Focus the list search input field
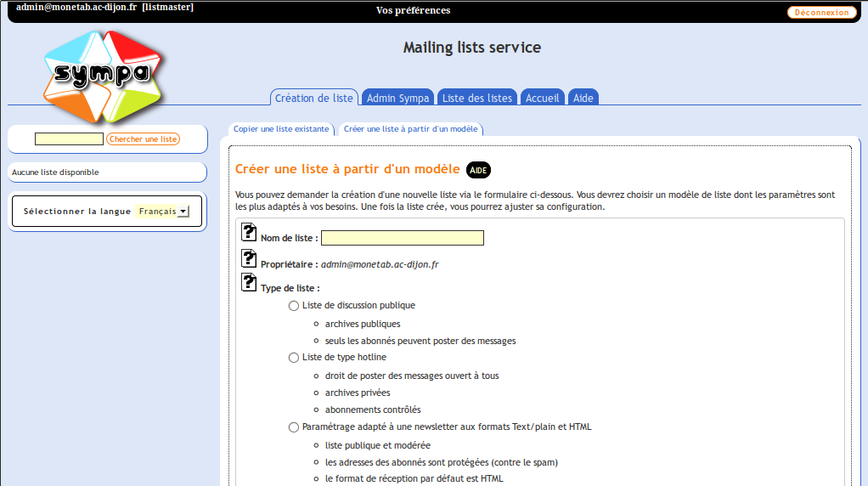The width and height of the screenshot is (868, 486). [x=69, y=139]
